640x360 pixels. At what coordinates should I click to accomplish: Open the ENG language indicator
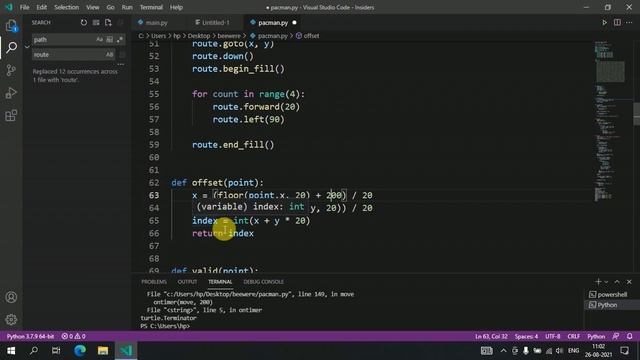pos(573,351)
